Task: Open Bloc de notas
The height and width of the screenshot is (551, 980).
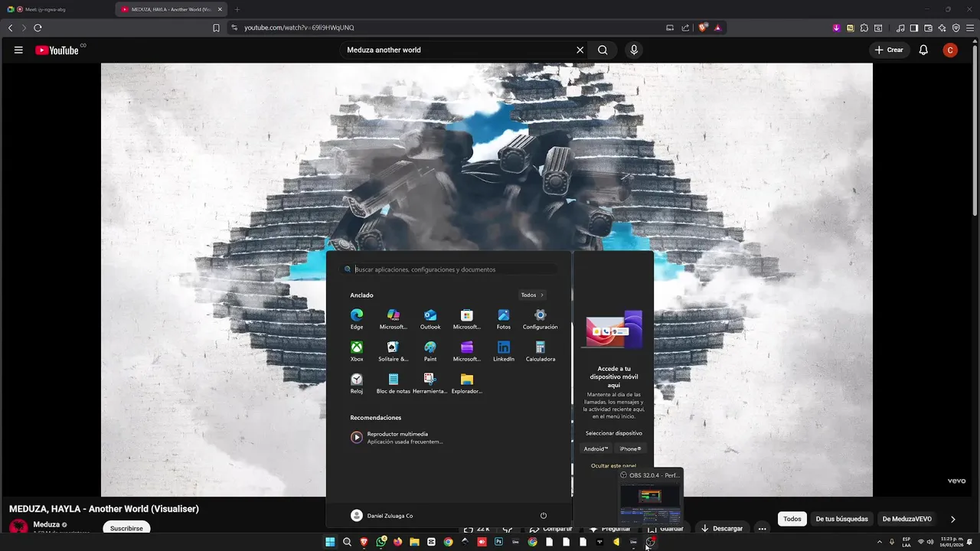Action: (x=394, y=383)
